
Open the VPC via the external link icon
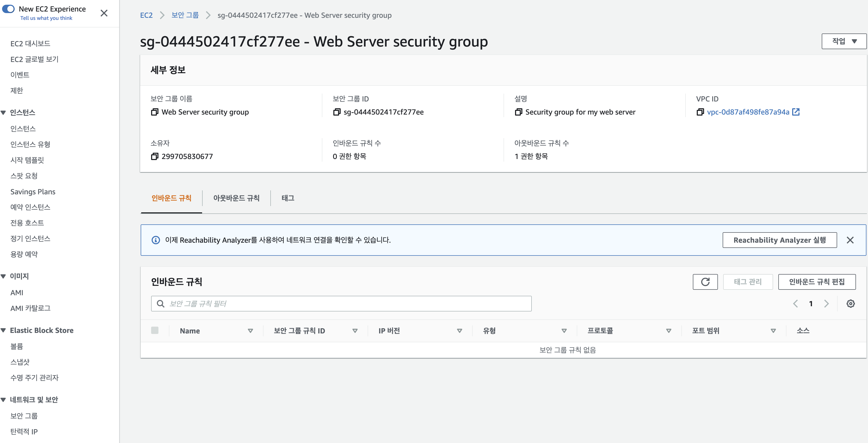(796, 112)
